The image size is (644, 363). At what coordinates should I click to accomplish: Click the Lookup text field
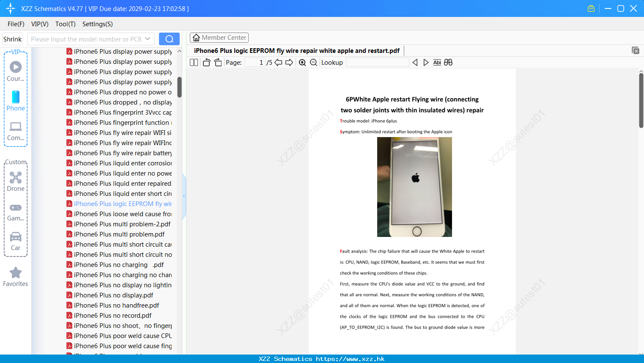(377, 62)
